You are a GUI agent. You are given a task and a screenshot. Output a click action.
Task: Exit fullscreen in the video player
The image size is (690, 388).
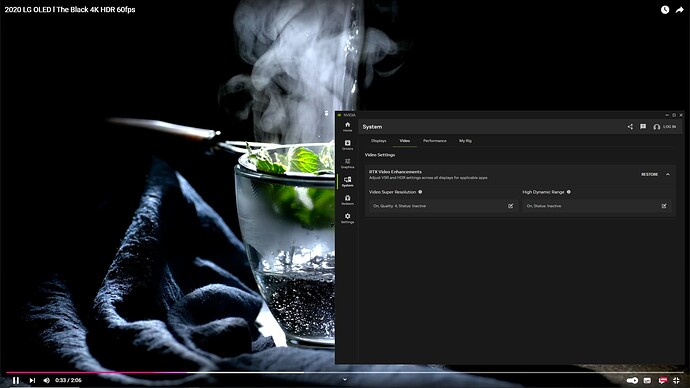[676, 380]
